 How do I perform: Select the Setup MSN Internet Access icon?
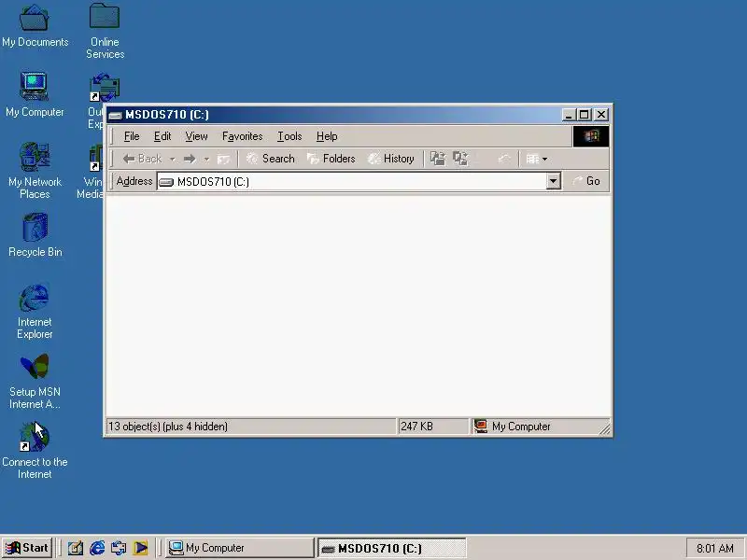[x=35, y=381]
